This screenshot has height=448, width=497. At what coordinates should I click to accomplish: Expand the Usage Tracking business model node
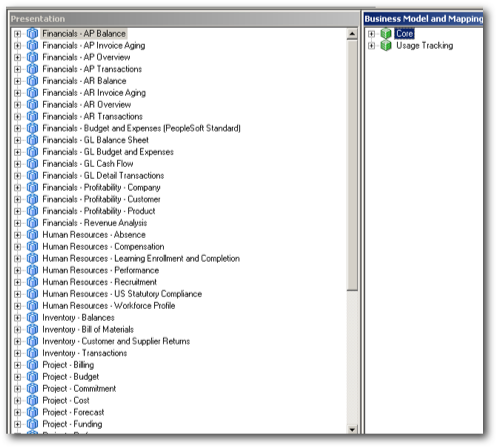click(x=371, y=45)
